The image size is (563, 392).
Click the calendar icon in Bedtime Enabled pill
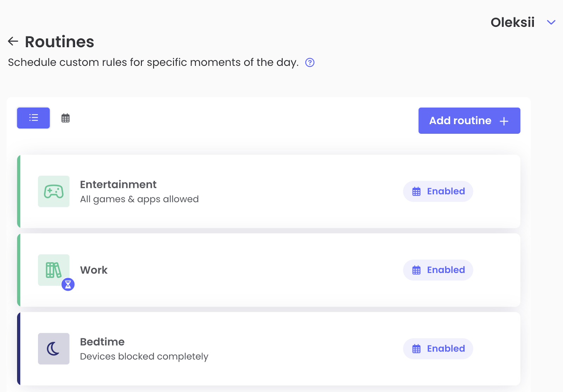coord(417,349)
